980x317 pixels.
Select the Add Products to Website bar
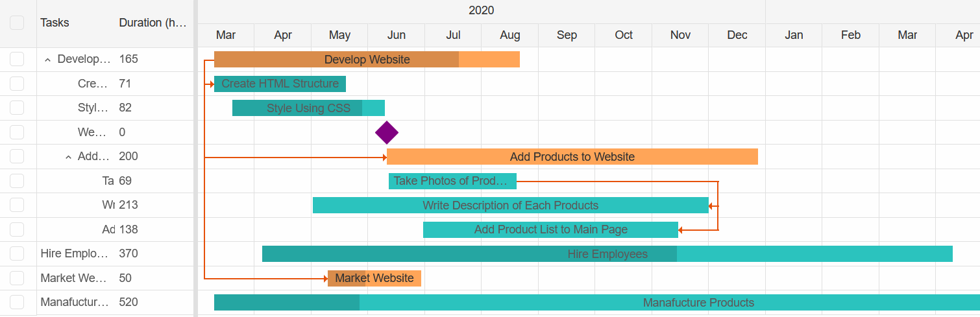(x=572, y=156)
